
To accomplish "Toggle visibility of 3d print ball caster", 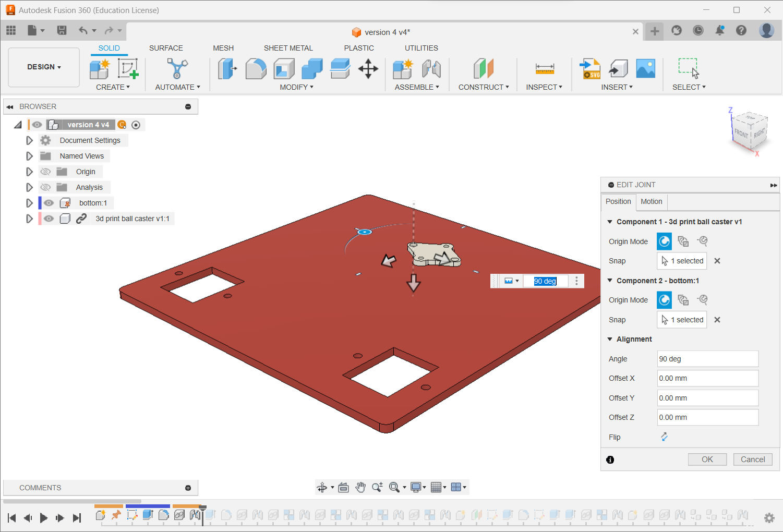I will click(x=49, y=219).
